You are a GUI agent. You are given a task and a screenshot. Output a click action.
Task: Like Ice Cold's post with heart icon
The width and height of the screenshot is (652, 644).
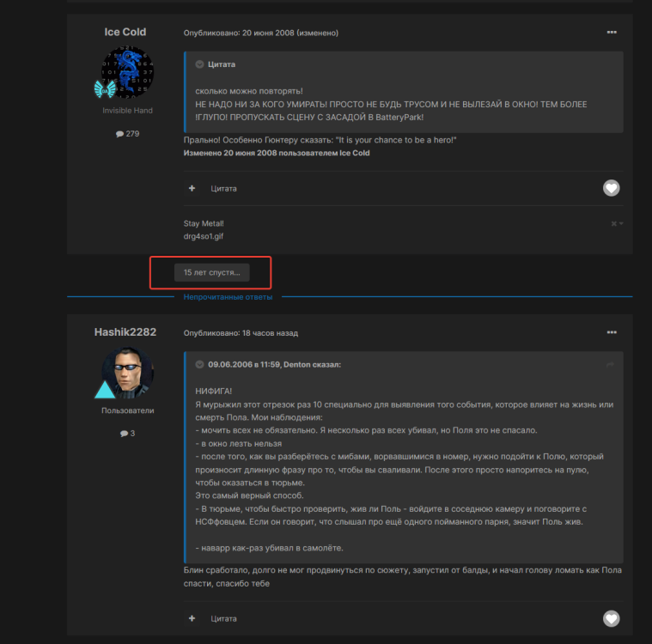tap(611, 188)
